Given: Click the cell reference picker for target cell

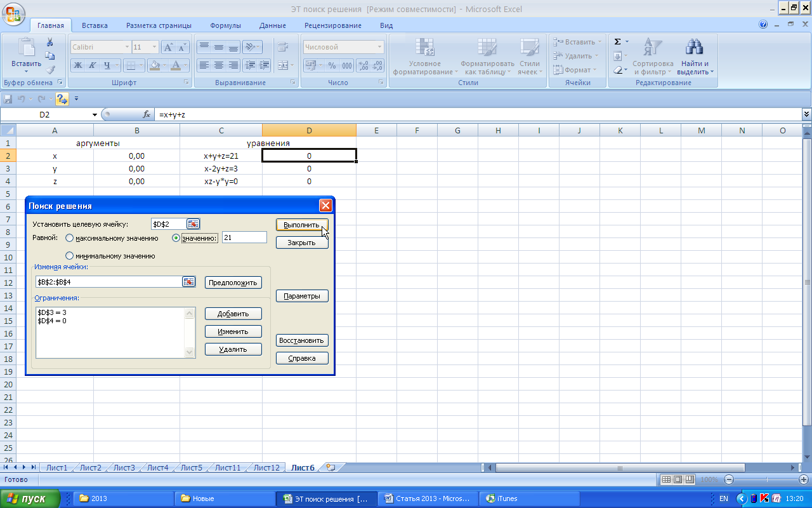Looking at the screenshot, I should (x=193, y=224).
